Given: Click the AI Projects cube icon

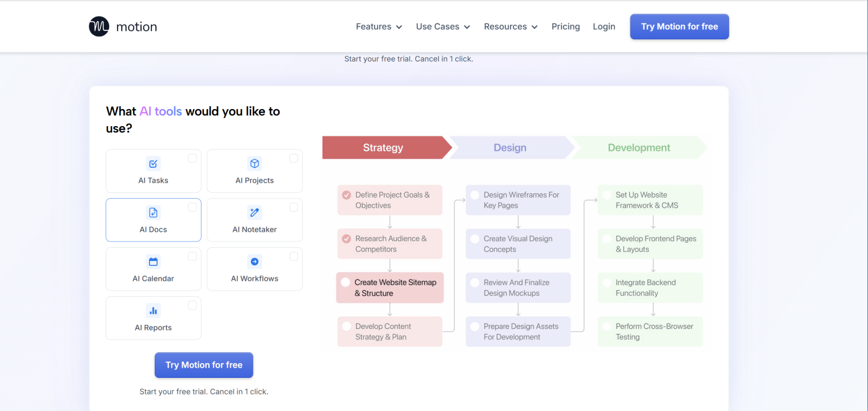Looking at the screenshot, I should point(254,163).
